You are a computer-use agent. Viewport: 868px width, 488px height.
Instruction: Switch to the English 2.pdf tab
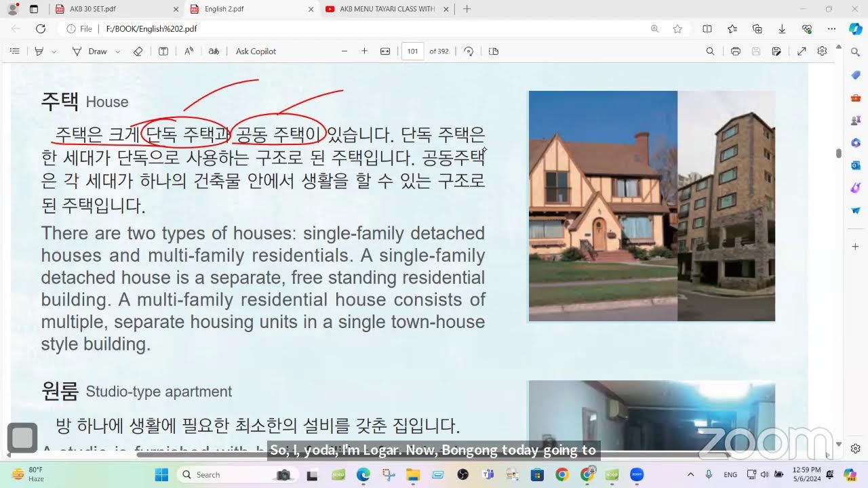coord(252,9)
